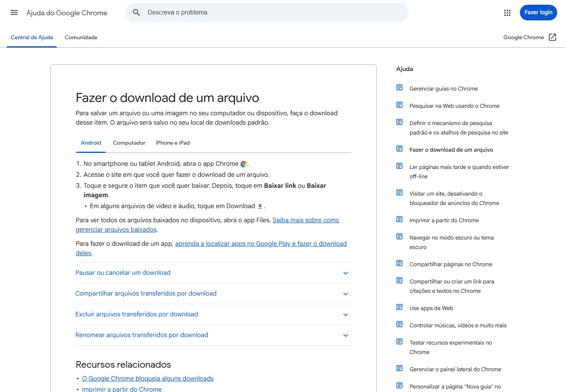Screen dimensions: 565x392
Task: Click article icon beside Ler páginas mais tarde
Action: tap(399, 166)
